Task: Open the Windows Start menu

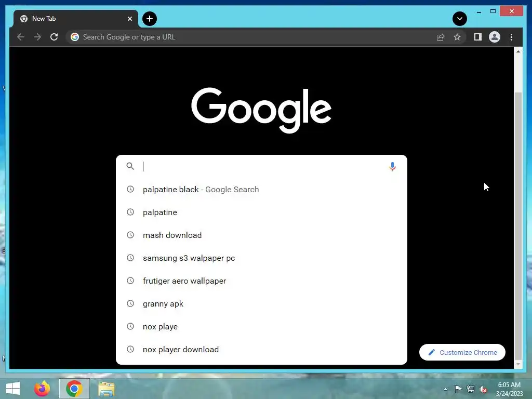Action: pos(13,389)
